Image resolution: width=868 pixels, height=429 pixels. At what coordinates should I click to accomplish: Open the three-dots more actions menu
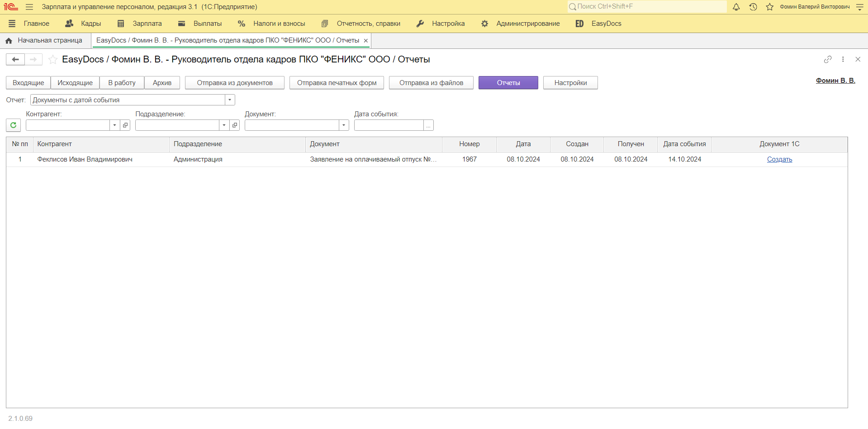pyautogui.click(x=843, y=59)
